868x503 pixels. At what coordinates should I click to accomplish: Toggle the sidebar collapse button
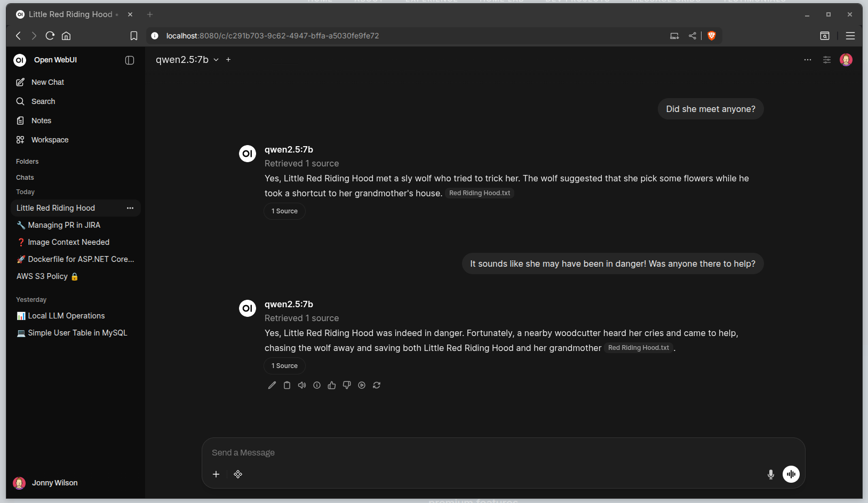click(x=130, y=60)
